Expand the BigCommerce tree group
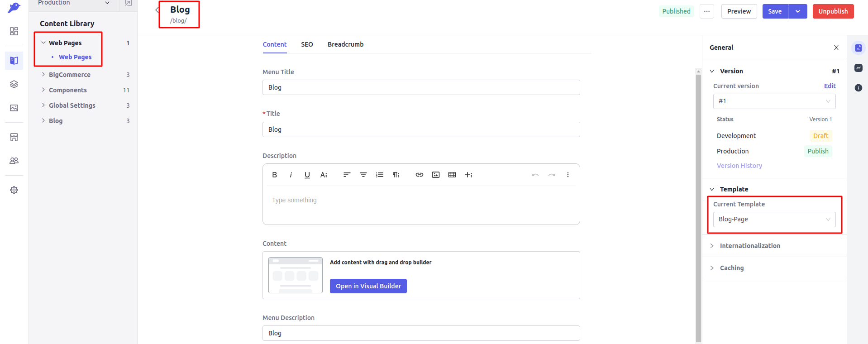This screenshot has height=344, width=868. pos(43,74)
